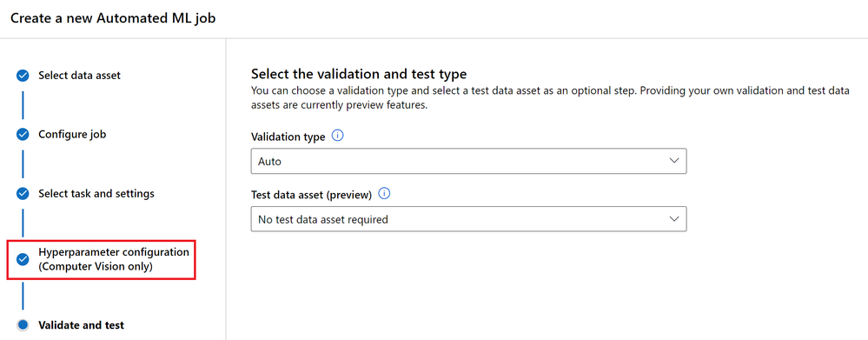Open the Select task and settings step
The image size is (868, 340).
pos(96,194)
